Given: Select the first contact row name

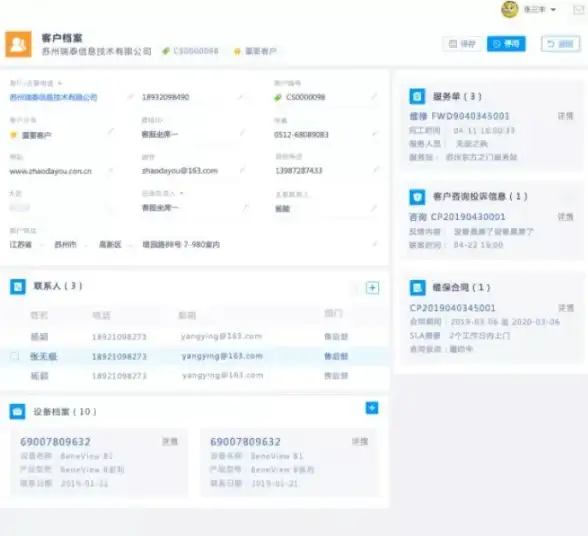Looking at the screenshot, I should coord(39,337).
